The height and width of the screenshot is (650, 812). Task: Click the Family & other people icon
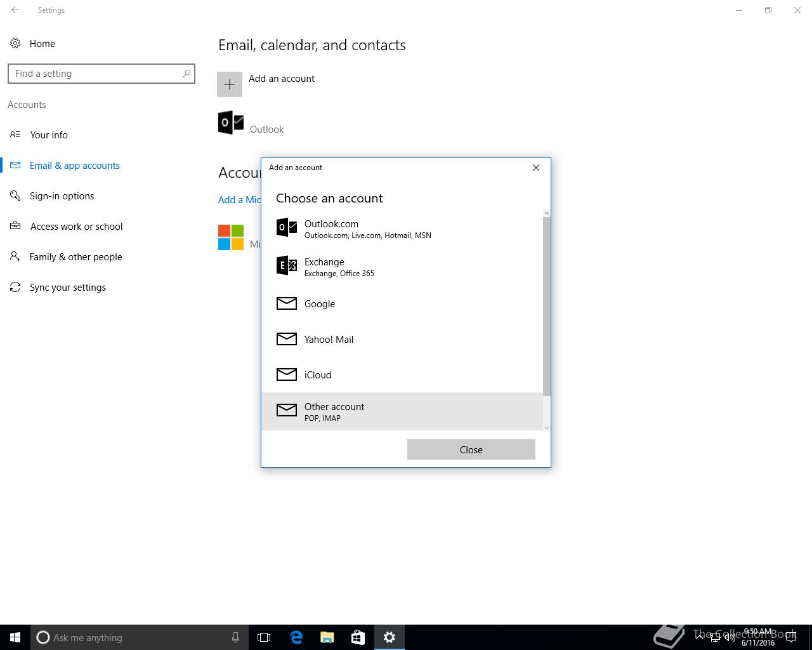click(x=15, y=256)
